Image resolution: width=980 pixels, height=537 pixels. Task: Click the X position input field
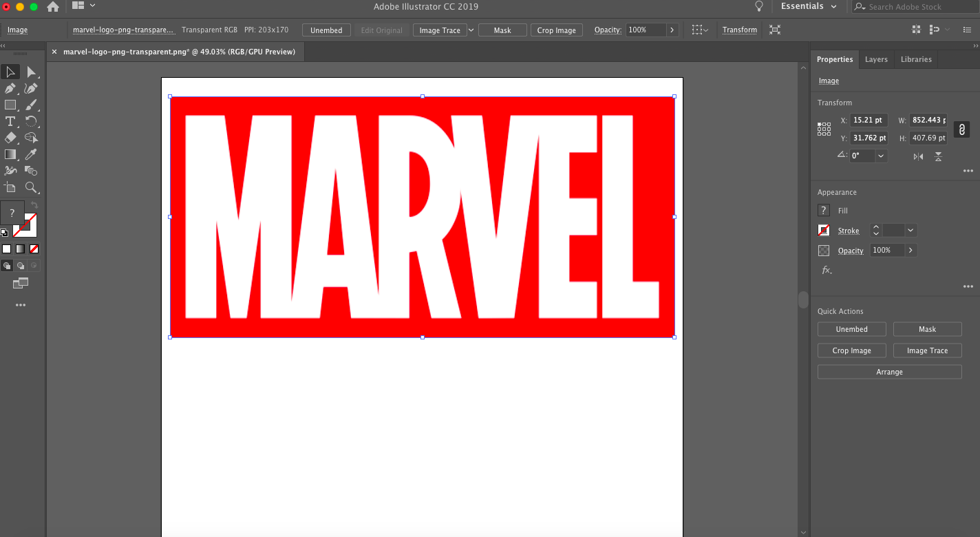(869, 120)
